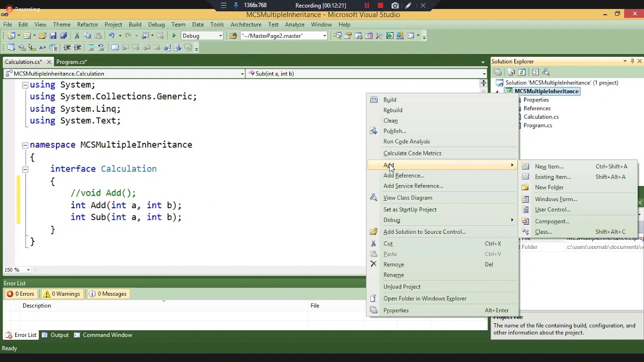Click the Decrease Indent toolbar icon
This screenshot has height=362, width=644.
[67, 48]
